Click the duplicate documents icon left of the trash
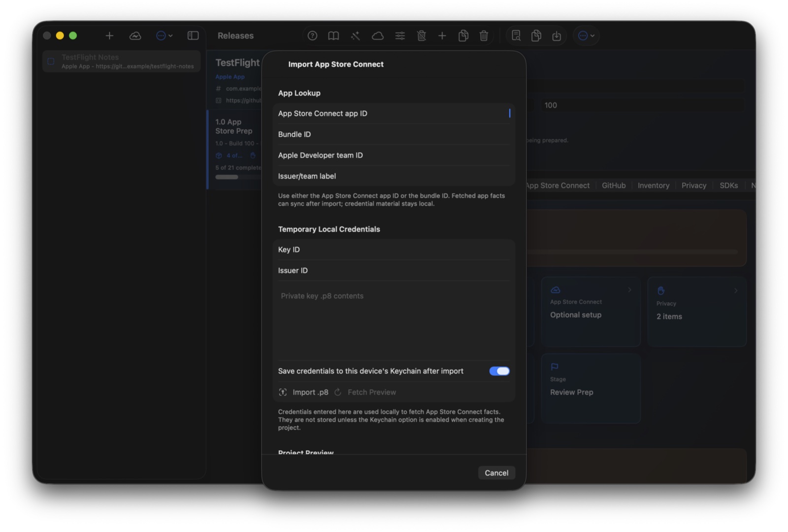This screenshot has width=788, height=532. coord(463,35)
